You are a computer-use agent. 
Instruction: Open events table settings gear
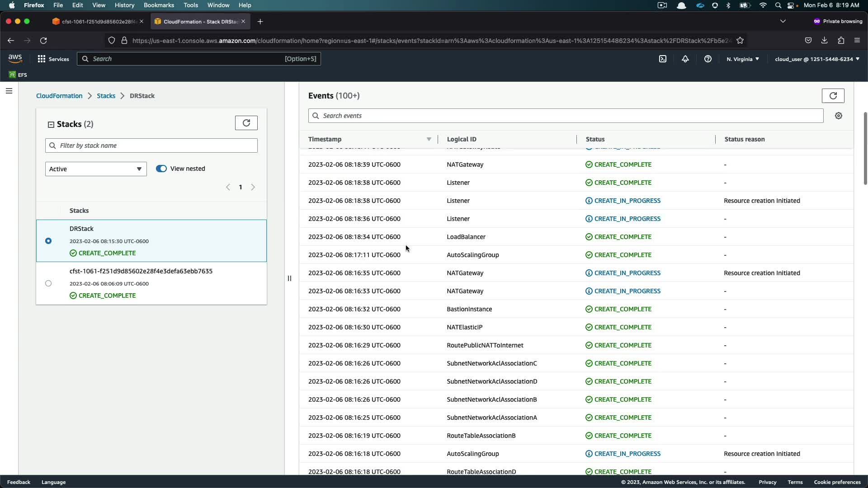839,116
